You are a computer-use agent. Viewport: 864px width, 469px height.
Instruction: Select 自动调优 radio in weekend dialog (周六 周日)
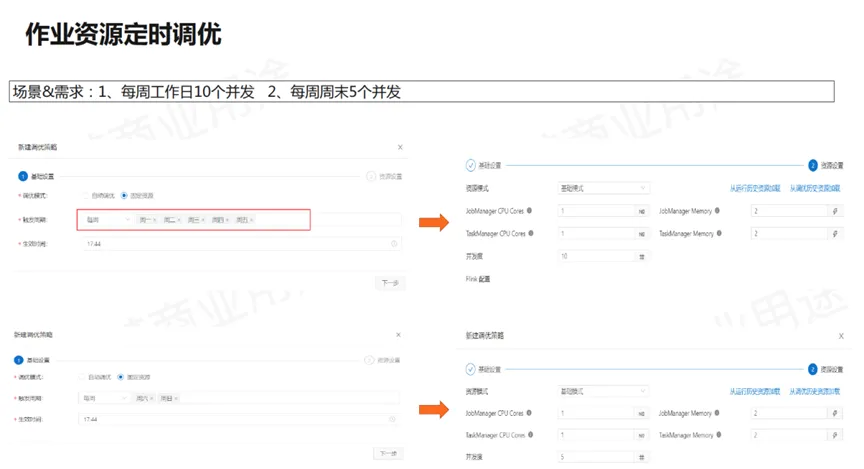(x=82, y=378)
